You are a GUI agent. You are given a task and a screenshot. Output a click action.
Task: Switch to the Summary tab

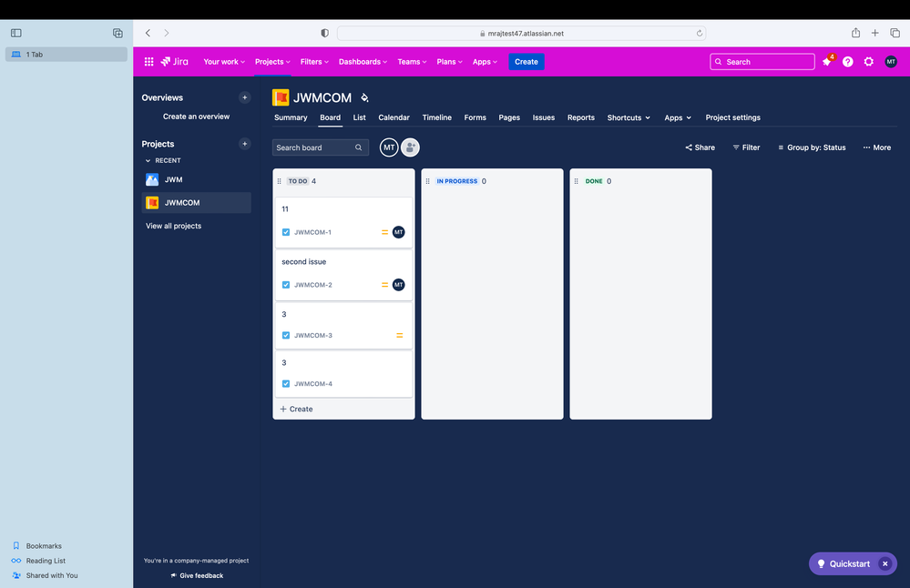point(291,117)
